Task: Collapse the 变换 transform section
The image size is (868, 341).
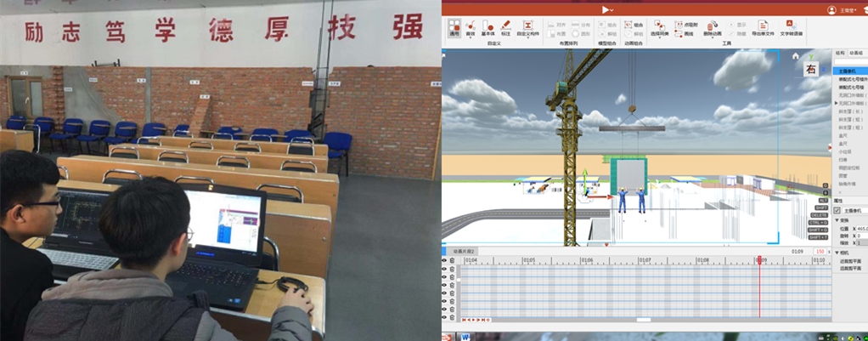Action: click(837, 220)
